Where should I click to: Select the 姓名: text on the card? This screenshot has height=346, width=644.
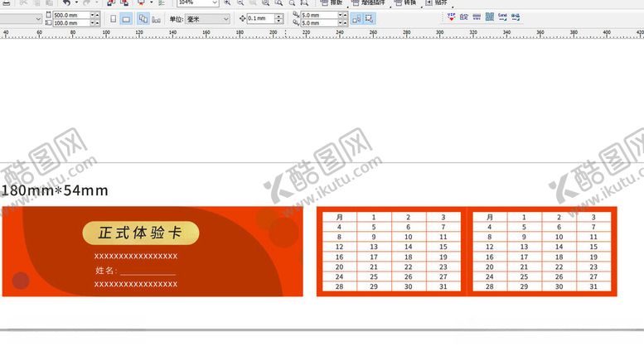click(x=106, y=270)
